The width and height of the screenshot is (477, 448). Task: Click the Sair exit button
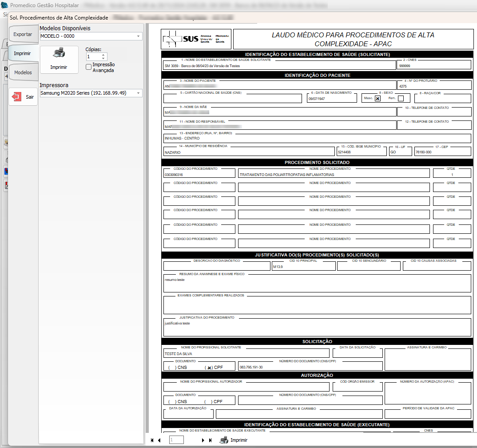pos(23,97)
